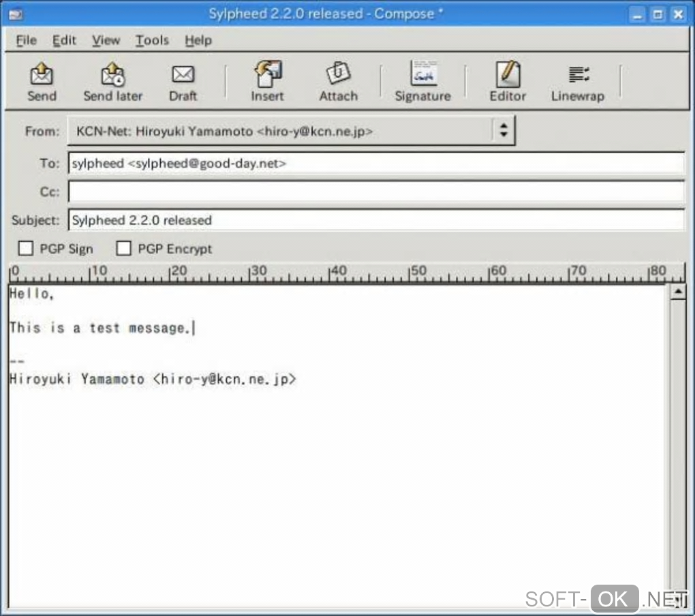Open the View menu
This screenshot has width=695, height=616.
pyautogui.click(x=106, y=40)
